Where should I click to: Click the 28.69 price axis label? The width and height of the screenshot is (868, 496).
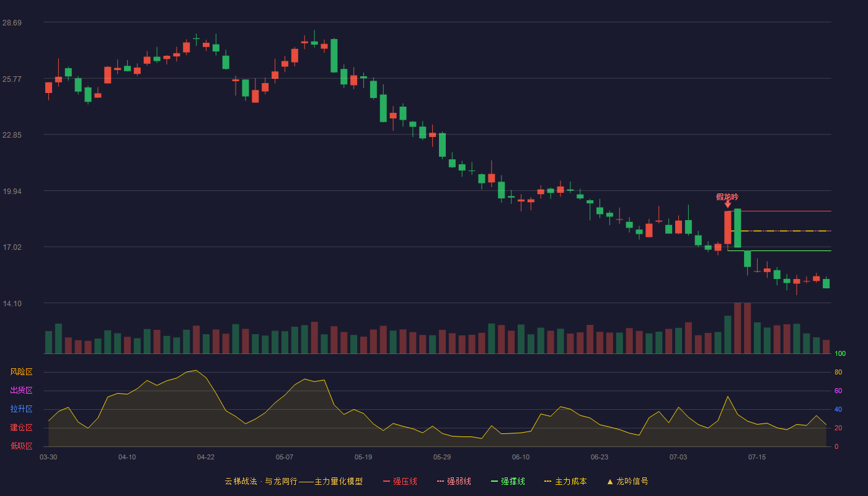[x=12, y=22]
